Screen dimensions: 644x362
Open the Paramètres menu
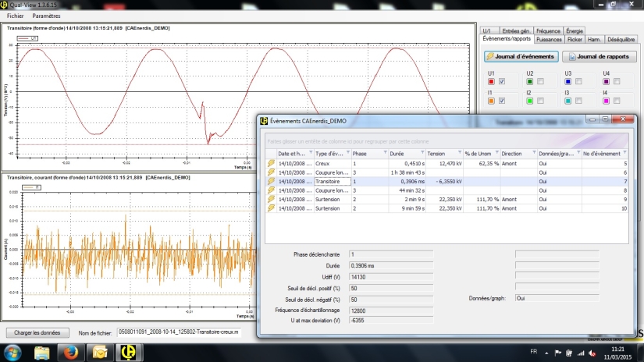[46, 16]
